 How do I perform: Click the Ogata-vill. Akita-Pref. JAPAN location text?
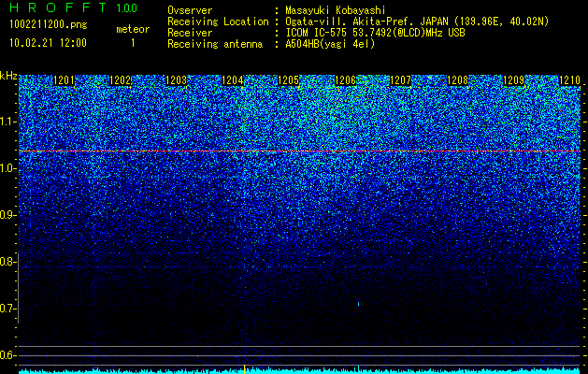click(x=417, y=22)
